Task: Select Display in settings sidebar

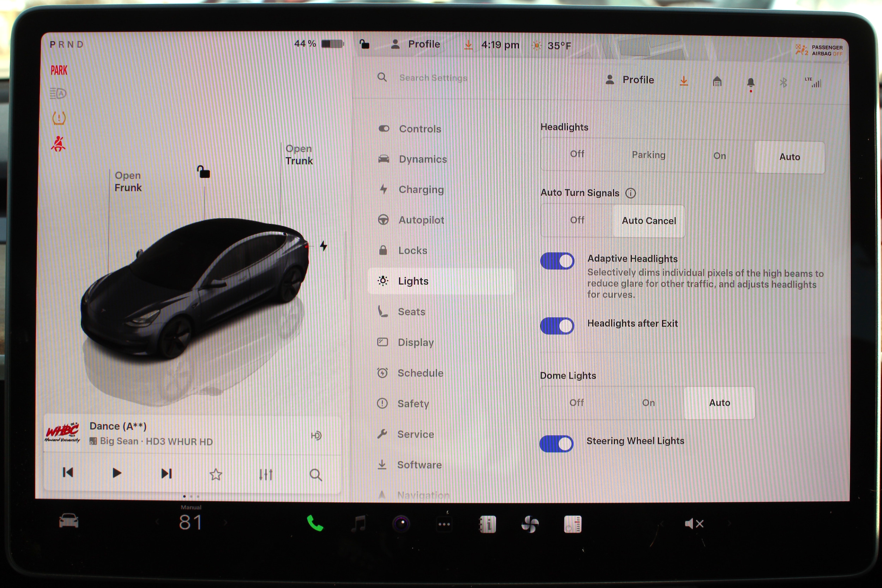Action: coord(415,342)
